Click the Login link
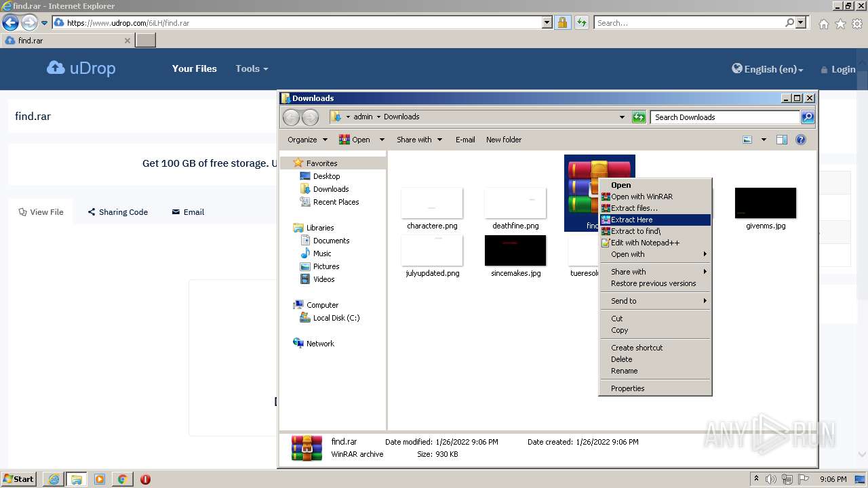The image size is (868, 488). coord(837,69)
